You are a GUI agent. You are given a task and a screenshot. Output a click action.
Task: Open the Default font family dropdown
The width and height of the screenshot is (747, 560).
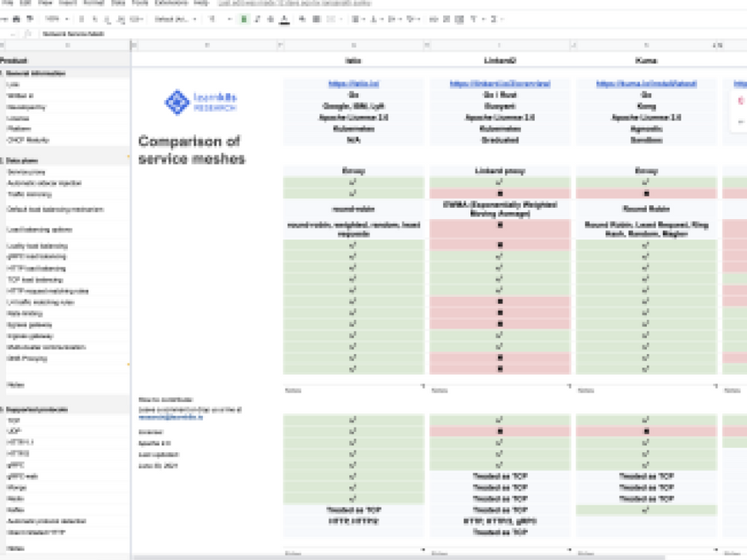pyautogui.click(x=176, y=19)
